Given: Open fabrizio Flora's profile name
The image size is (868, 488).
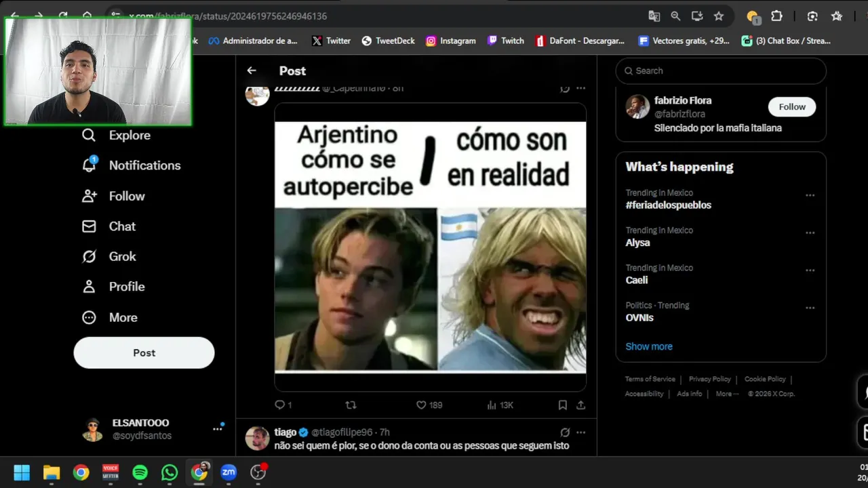Looking at the screenshot, I should coord(683,100).
